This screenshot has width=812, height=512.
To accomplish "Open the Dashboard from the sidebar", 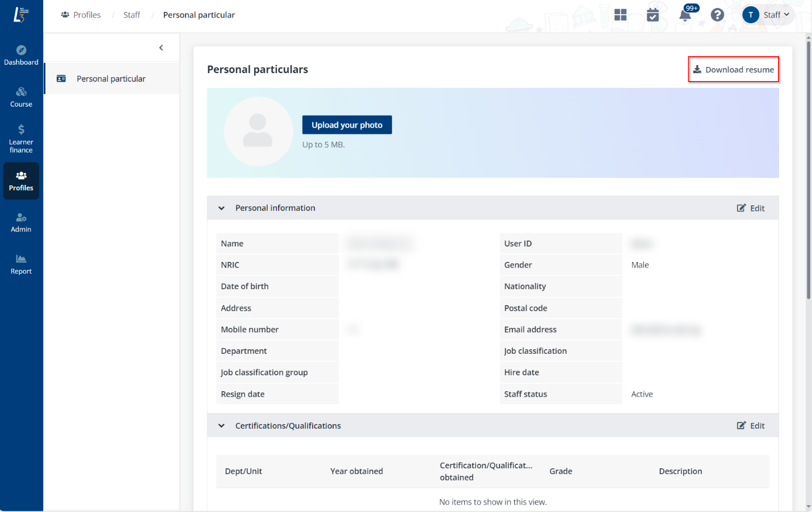I will [x=21, y=54].
